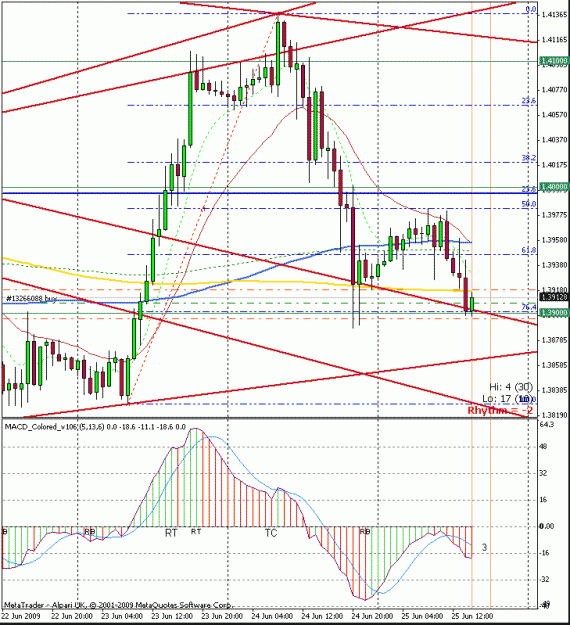570x625 pixels.
Task: Select the Fibonacci 0.0 level label
Action: [531, 9]
